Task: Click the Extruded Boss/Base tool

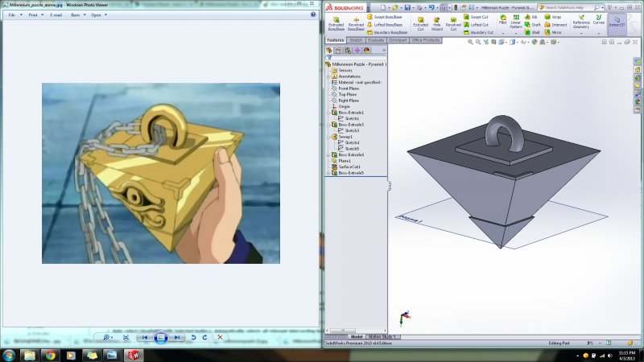Action: point(336,24)
